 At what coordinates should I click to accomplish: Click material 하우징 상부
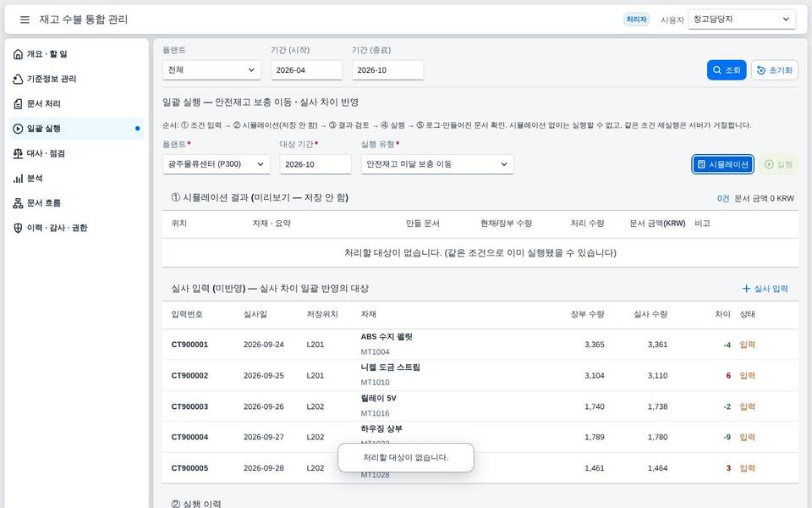pos(381,429)
